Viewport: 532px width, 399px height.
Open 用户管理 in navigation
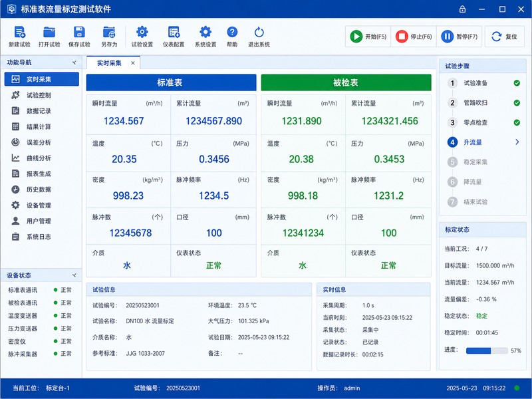[x=42, y=221]
